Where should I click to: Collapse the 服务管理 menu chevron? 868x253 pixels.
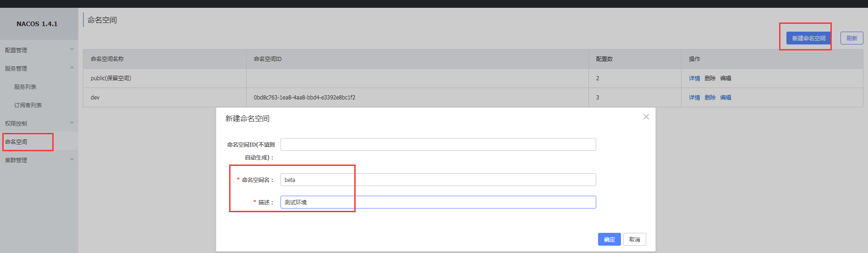(x=71, y=67)
